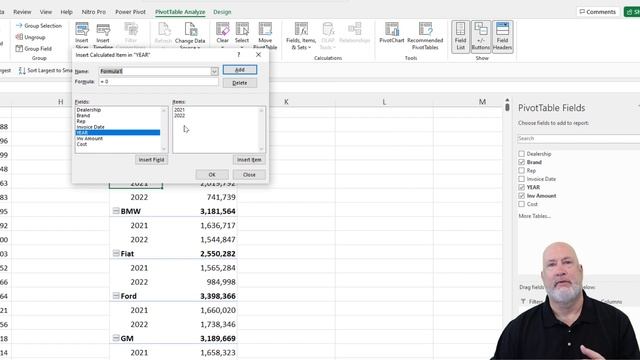Open the Help ribbon tab

(x=67, y=12)
